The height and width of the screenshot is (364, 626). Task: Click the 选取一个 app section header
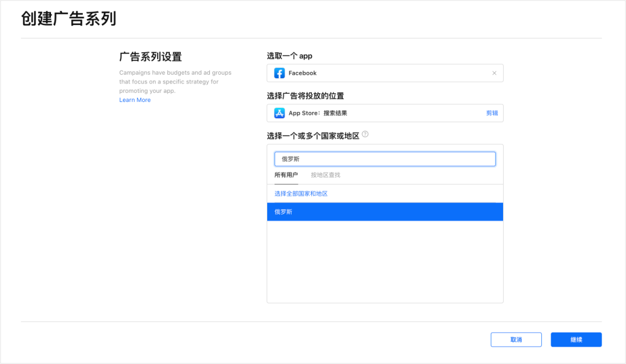pyautogui.click(x=289, y=56)
